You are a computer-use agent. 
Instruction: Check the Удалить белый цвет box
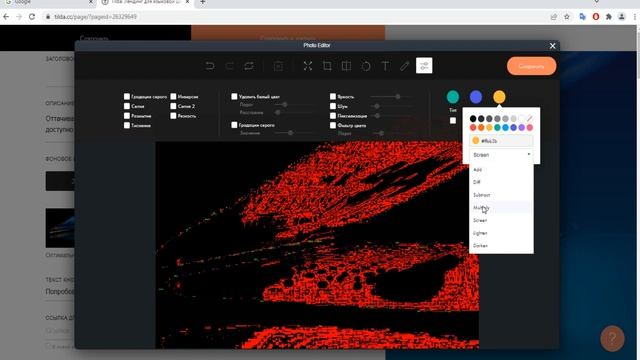[234, 96]
